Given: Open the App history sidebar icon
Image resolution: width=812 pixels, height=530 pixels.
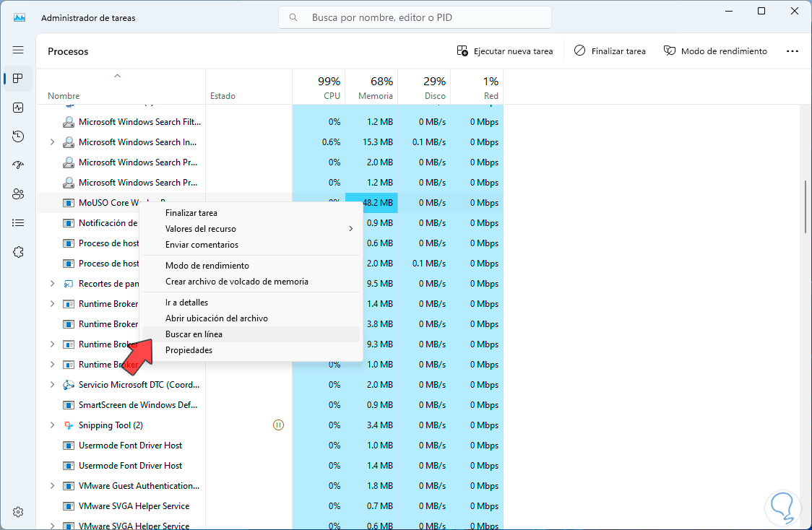Looking at the screenshot, I should pyautogui.click(x=18, y=136).
